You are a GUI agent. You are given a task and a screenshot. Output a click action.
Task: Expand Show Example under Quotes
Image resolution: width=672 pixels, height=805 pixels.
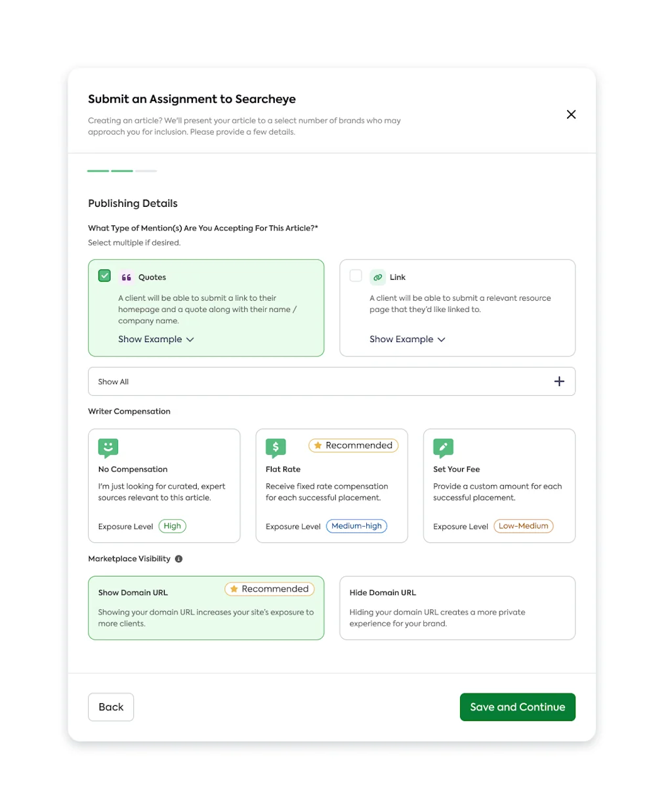pos(156,339)
